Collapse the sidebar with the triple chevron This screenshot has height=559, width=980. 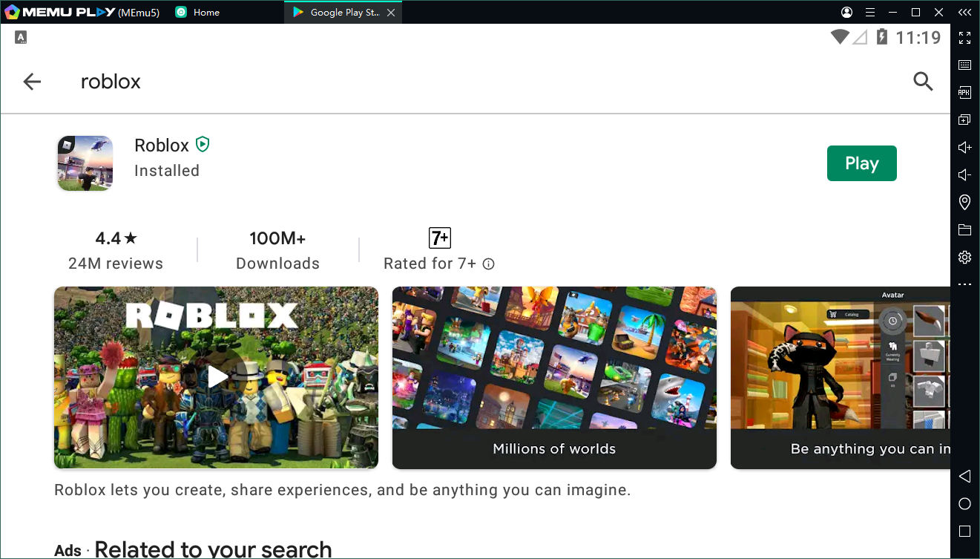click(x=964, y=13)
